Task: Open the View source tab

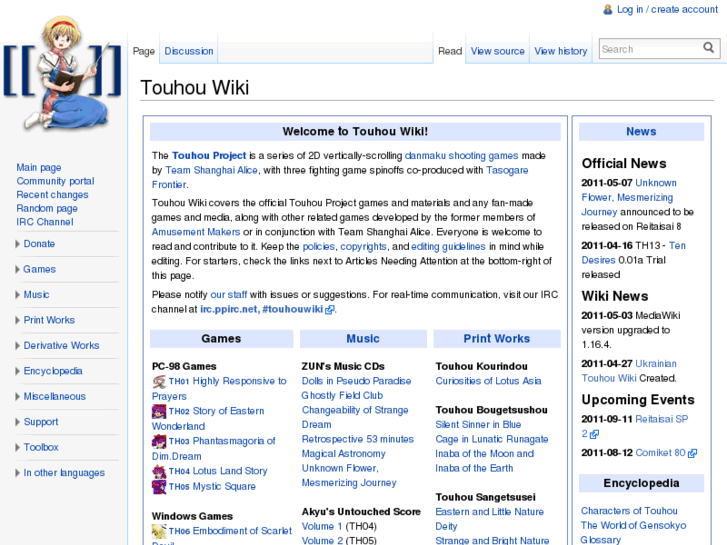Action: 497,51
